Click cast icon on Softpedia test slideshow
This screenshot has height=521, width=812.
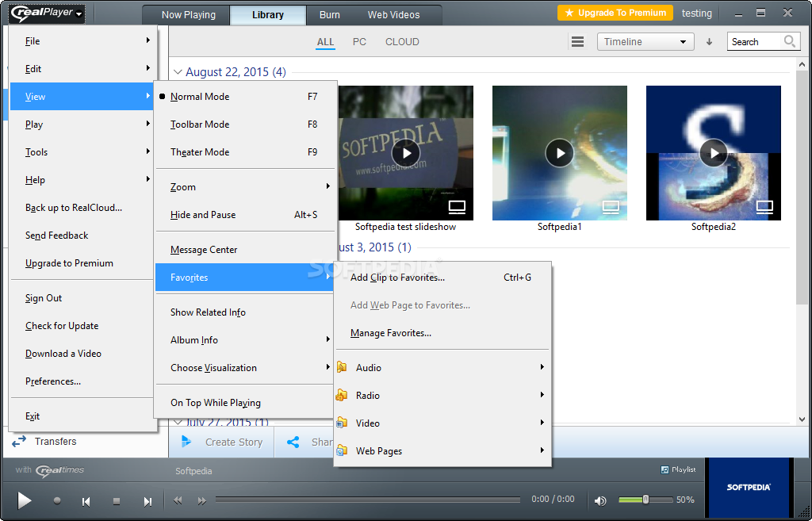point(458,207)
